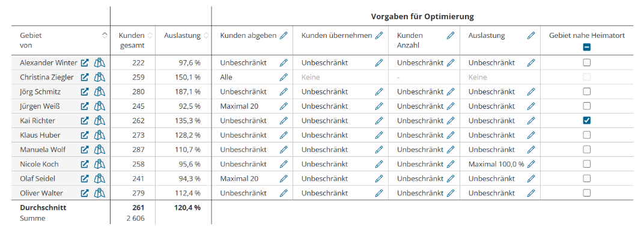Edit Kunden Anzahl for Klaus Huber
Screen dimensions: 644x235
(x=451, y=135)
